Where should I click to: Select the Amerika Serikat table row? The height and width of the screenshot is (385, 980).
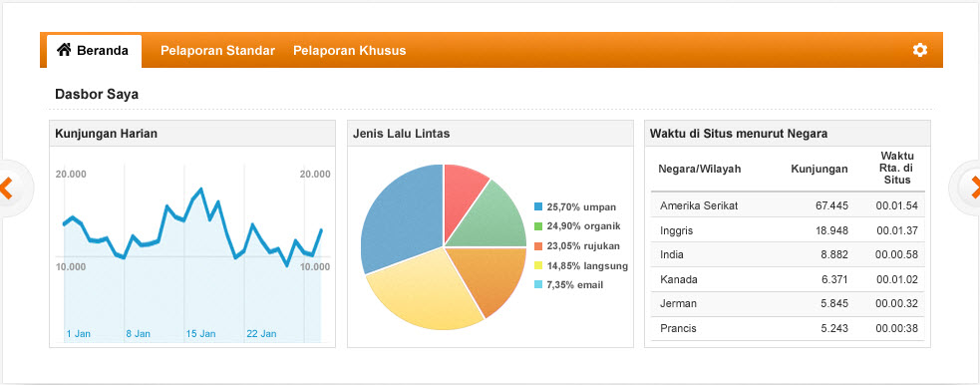[x=788, y=205]
